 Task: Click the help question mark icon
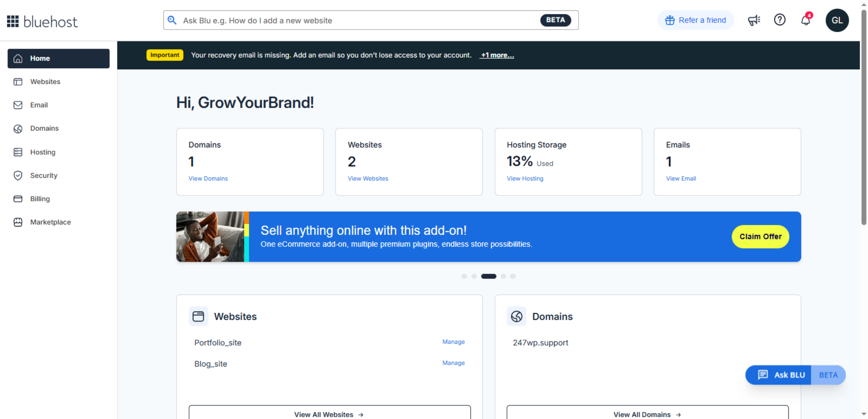(x=780, y=20)
